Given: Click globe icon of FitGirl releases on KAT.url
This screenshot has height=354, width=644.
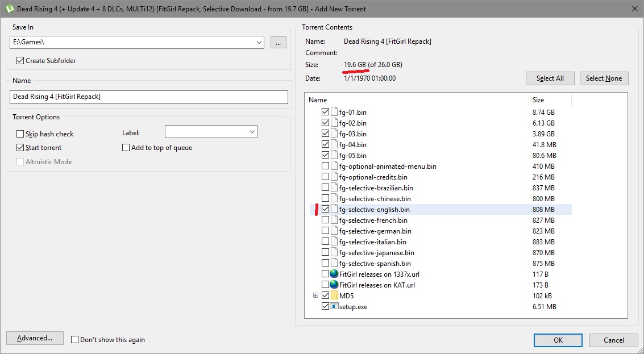Looking at the screenshot, I should [334, 285].
